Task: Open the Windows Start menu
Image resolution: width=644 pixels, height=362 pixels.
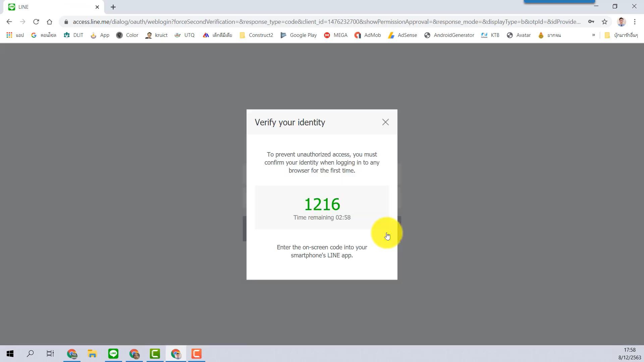Action: (x=10, y=354)
